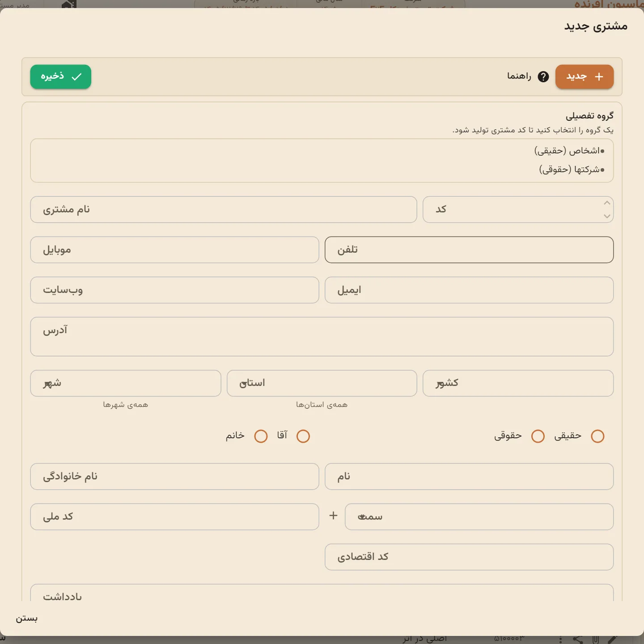Focus the کد ملی field
Viewport: 644px width, 644px height.
tap(174, 517)
